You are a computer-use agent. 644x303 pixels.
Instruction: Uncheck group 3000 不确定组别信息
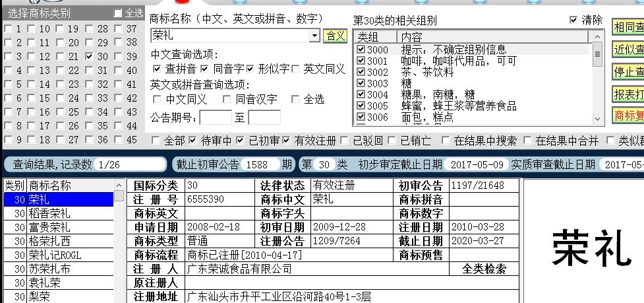(x=361, y=50)
